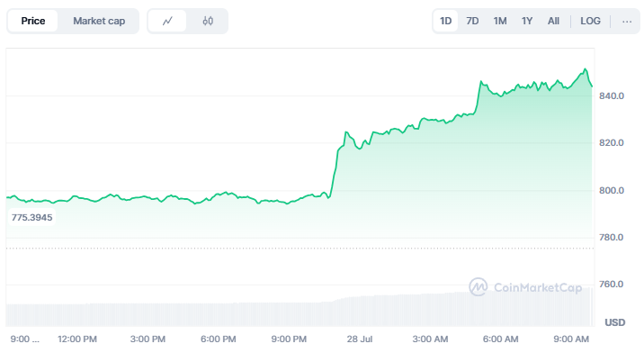Click the 12:00 PM time axis label
This screenshot has height=353, width=644.
point(77,339)
